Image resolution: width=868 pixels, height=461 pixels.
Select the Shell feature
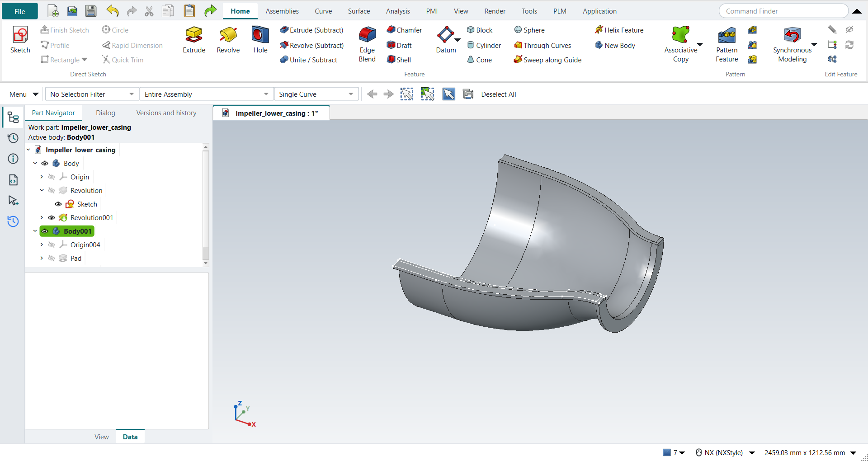tap(399, 60)
